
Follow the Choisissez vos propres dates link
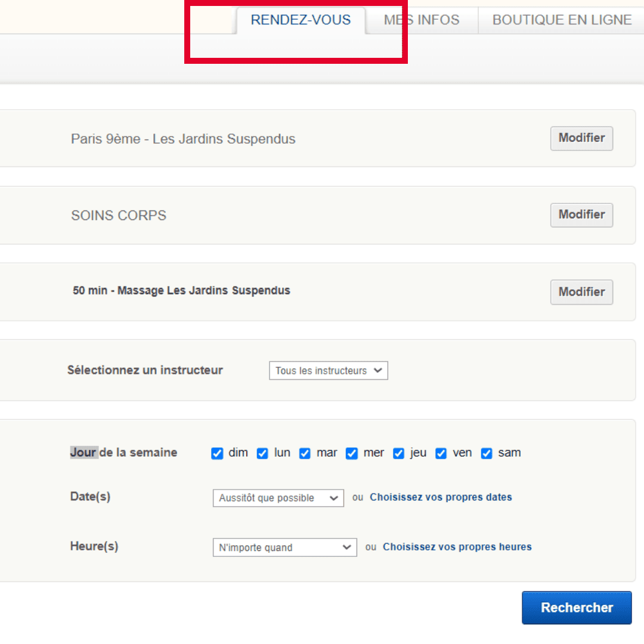(x=441, y=497)
